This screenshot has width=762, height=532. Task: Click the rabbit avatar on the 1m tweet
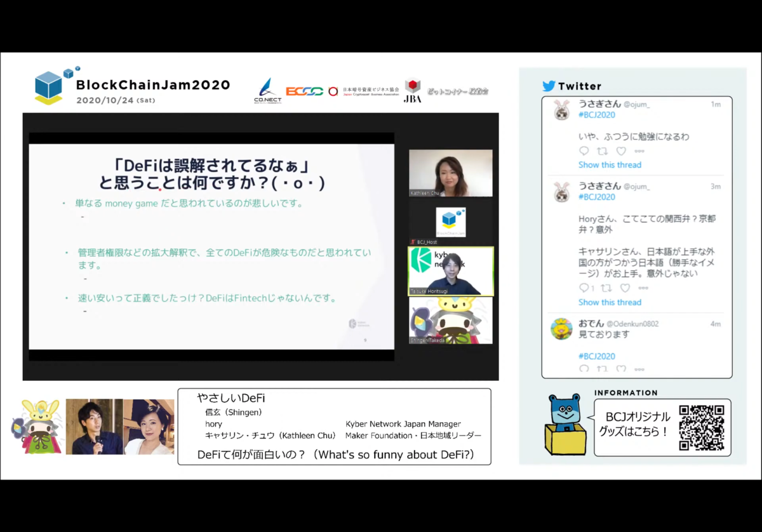pyautogui.click(x=562, y=110)
